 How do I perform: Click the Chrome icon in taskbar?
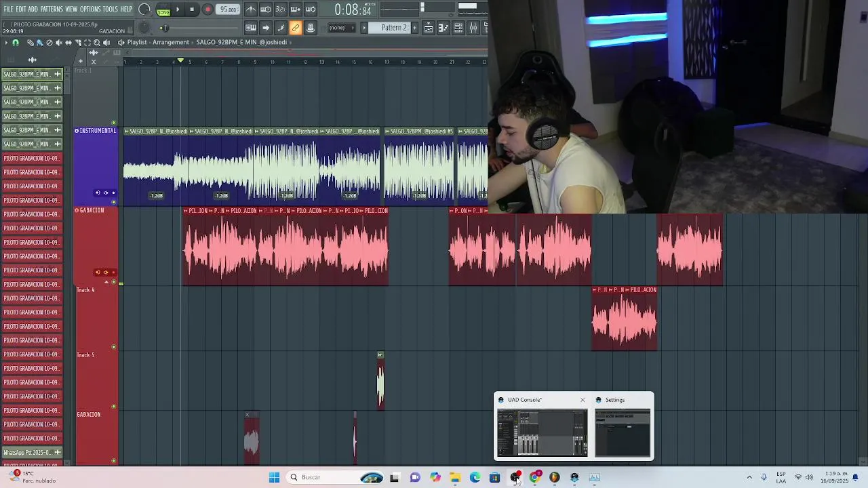click(535, 476)
